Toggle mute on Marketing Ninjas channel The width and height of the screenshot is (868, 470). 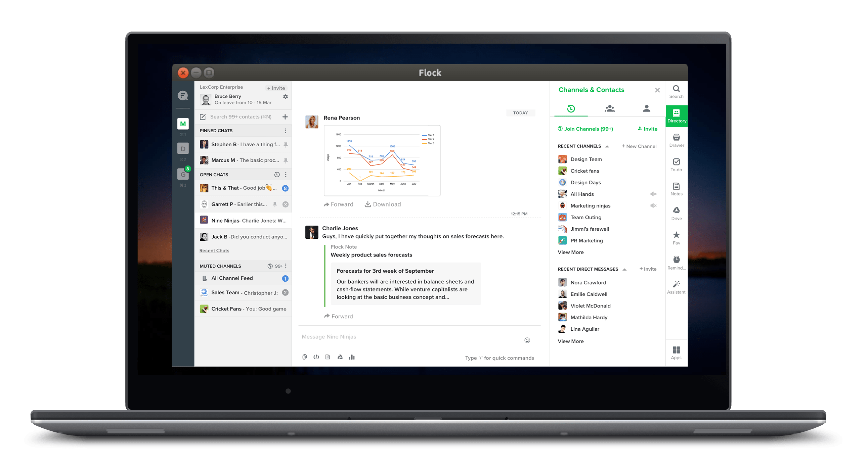click(x=653, y=205)
